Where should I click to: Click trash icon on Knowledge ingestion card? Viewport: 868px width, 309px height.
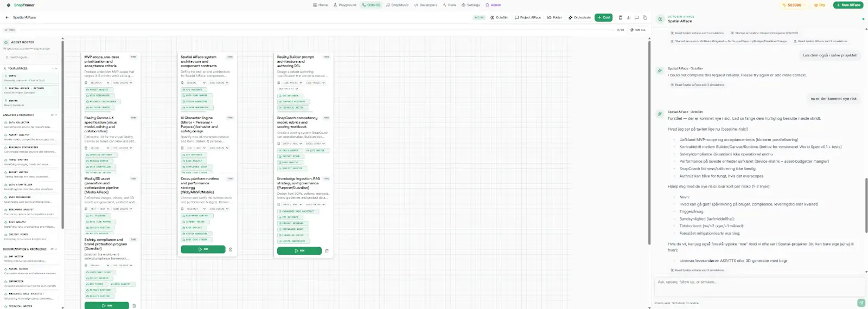pyautogui.click(x=327, y=251)
